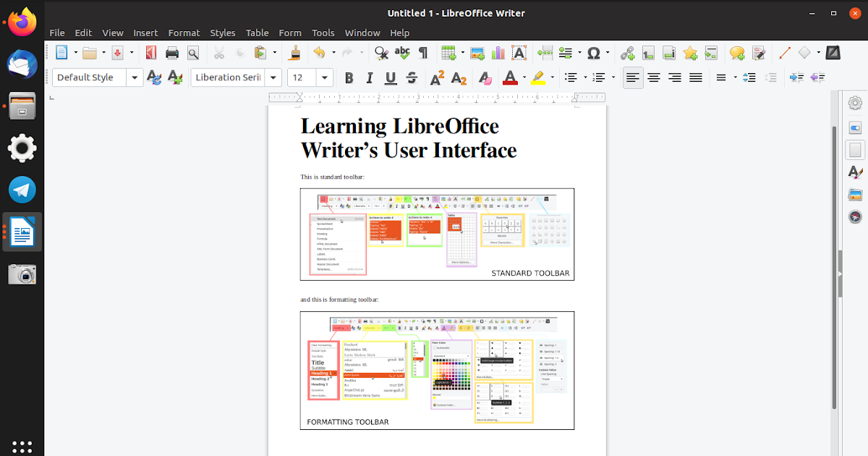Open the Insert menu

[145, 33]
